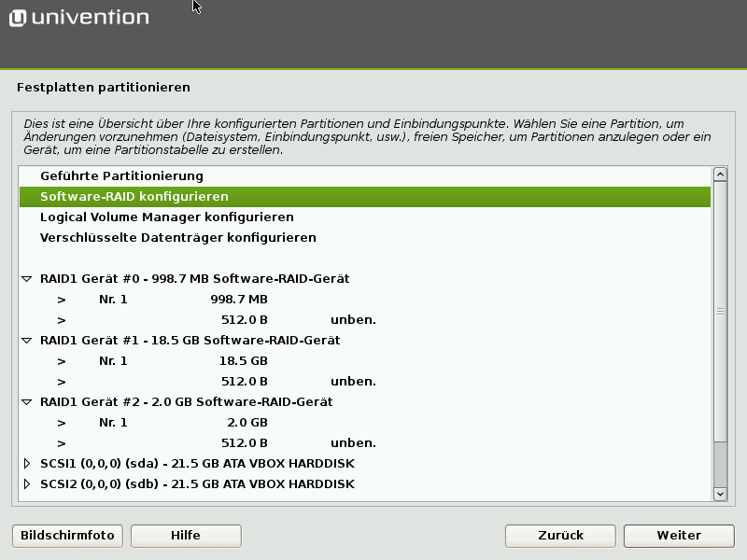The width and height of the screenshot is (747, 560).
Task: Click the scrollbar down arrow
Action: click(720, 494)
